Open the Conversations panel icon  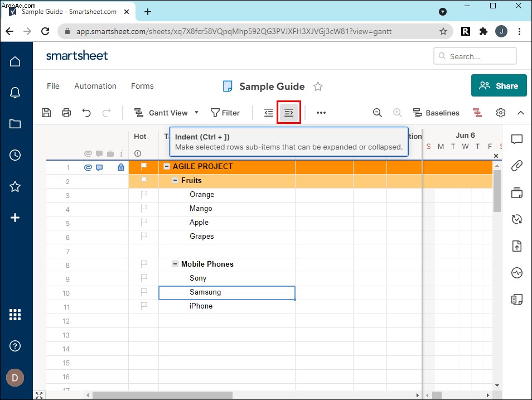point(517,139)
